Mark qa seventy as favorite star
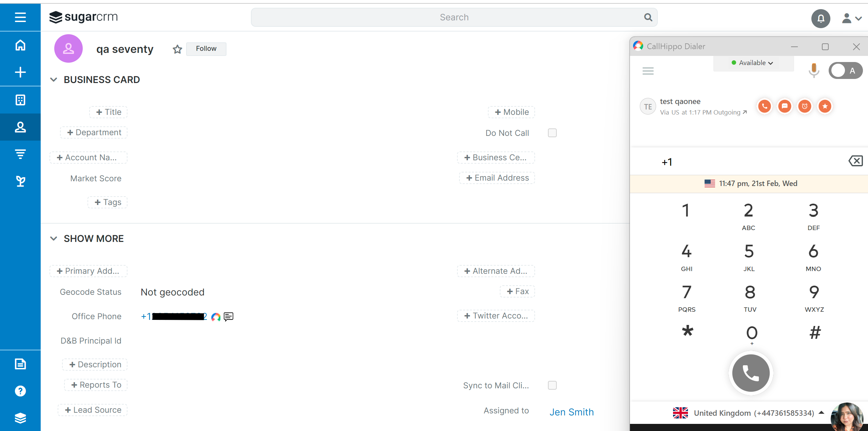Image resolution: width=868 pixels, height=431 pixels. click(177, 49)
